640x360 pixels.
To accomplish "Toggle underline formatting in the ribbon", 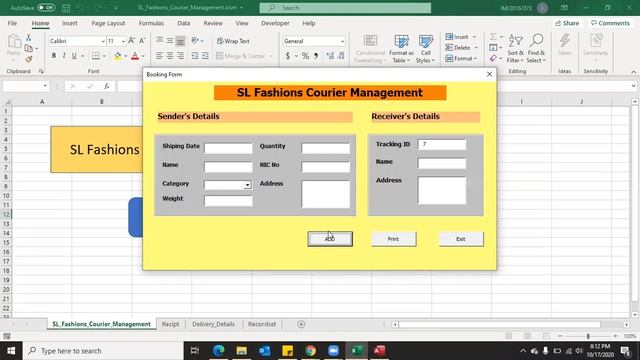I will 74,56.
